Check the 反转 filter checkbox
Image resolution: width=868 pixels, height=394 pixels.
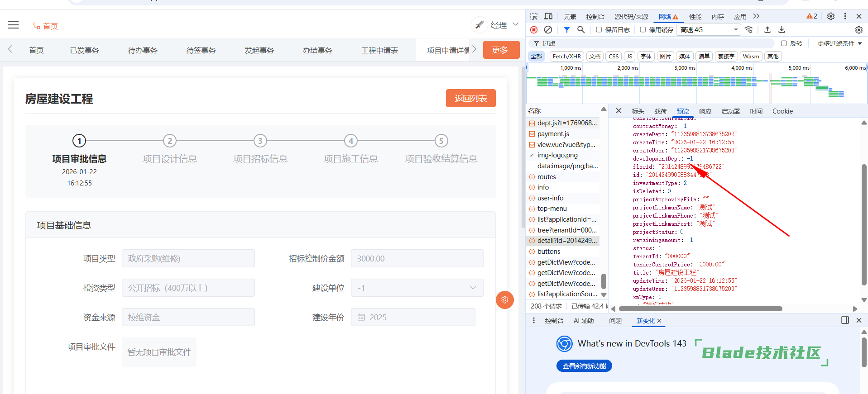784,43
